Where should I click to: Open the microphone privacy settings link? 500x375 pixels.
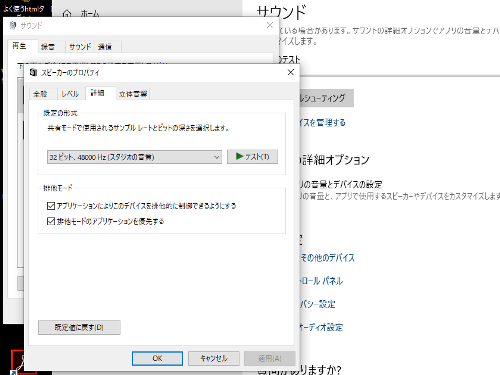tap(318, 304)
